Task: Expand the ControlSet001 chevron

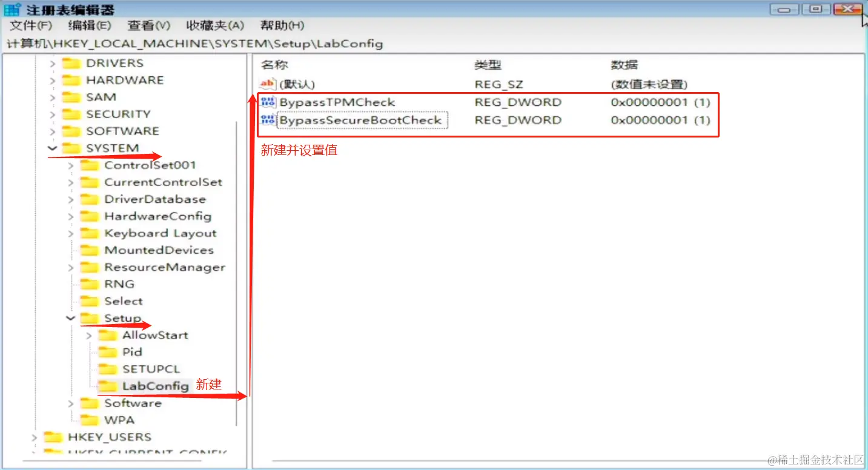Action: (71, 165)
